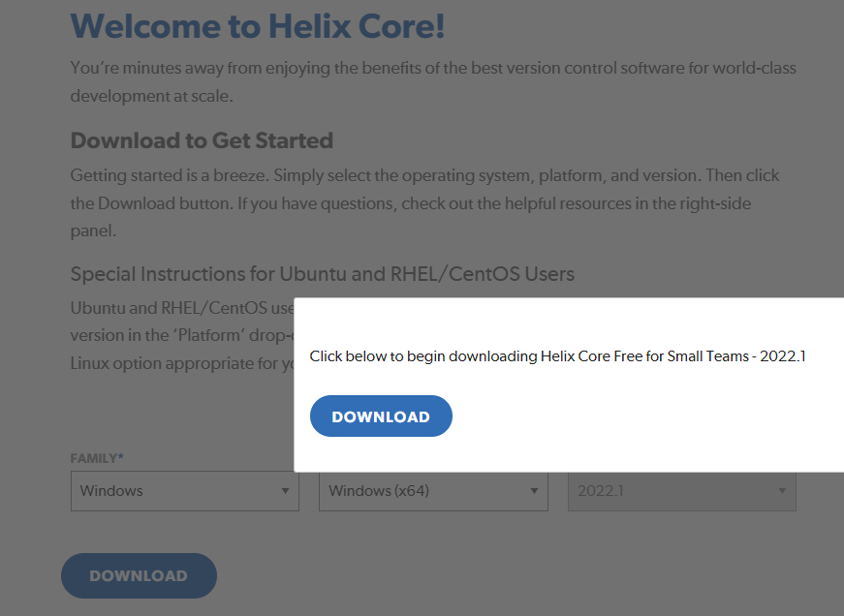Click the 'development at scale.' text line
This screenshot has width=844, height=616.
click(152, 96)
